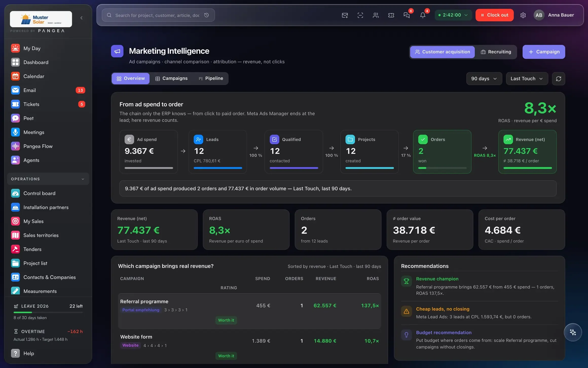588x368 pixels.
Task: Click the add Campaign button
Action: 544,52
